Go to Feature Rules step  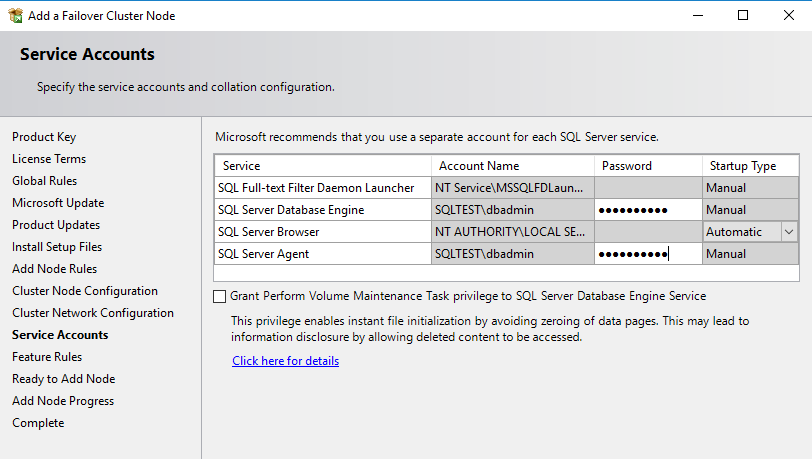point(47,357)
